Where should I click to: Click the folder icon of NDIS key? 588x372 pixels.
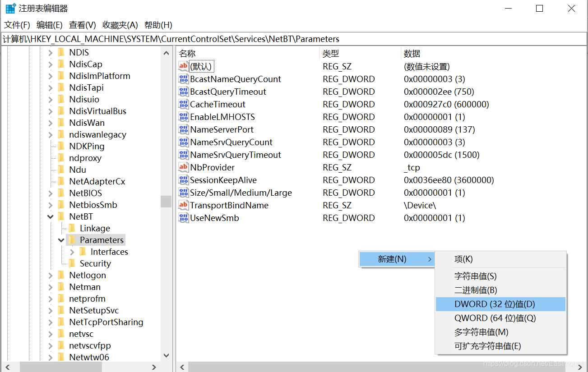pyautogui.click(x=61, y=52)
